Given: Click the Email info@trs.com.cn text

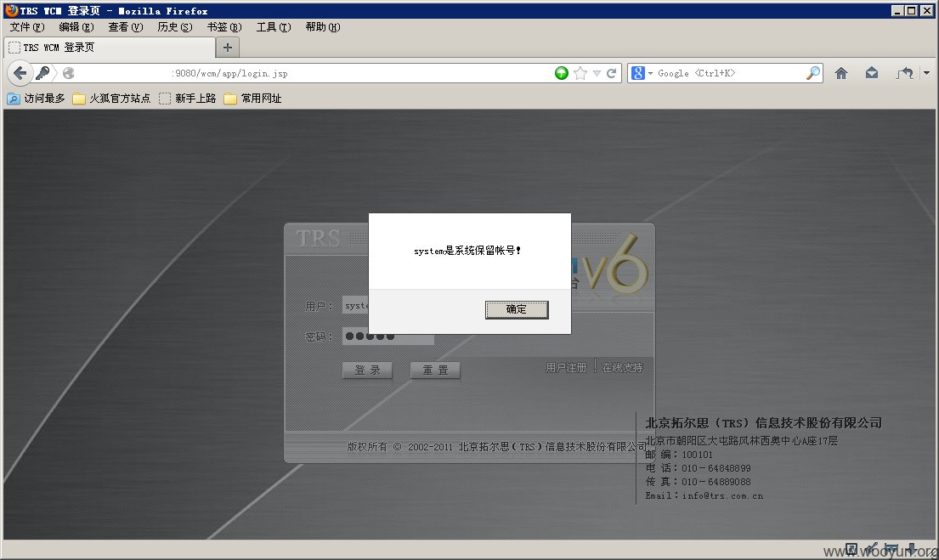Looking at the screenshot, I should [x=704, y=496].
